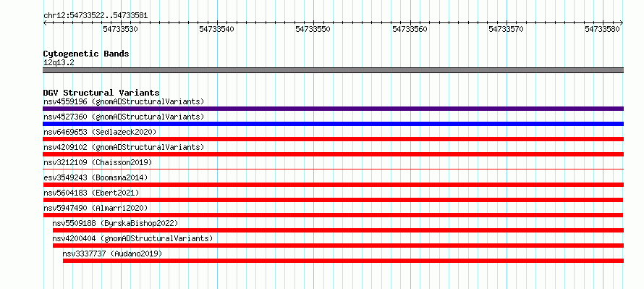Select the dark purple nsv4559196 variant bar

click(333, 109)
